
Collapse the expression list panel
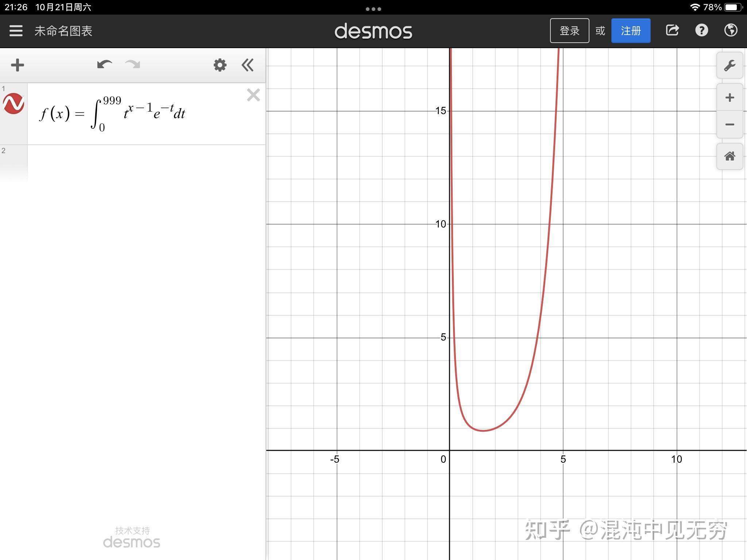(248, 65)
